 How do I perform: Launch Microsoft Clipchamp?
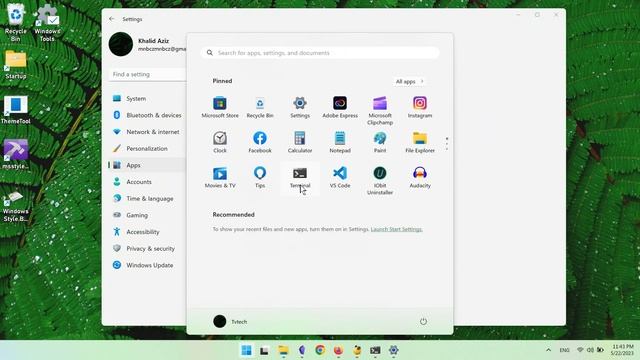(x=380, y=111)
